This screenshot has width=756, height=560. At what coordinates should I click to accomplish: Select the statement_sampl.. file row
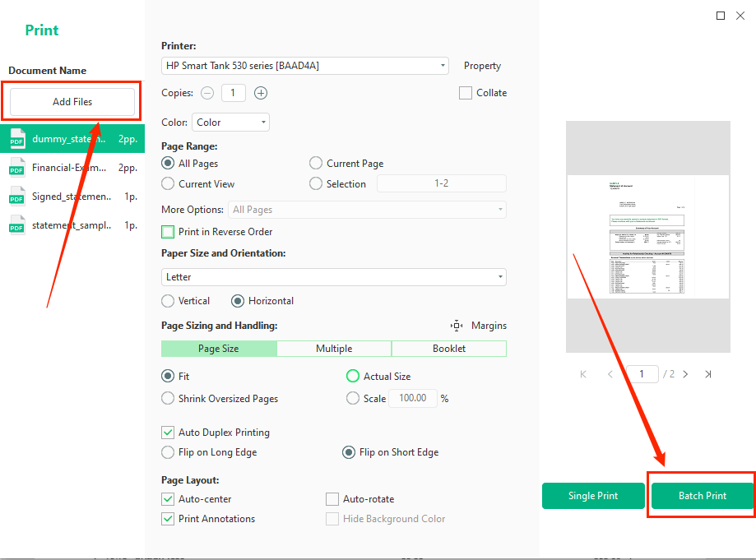pos(72,225)
